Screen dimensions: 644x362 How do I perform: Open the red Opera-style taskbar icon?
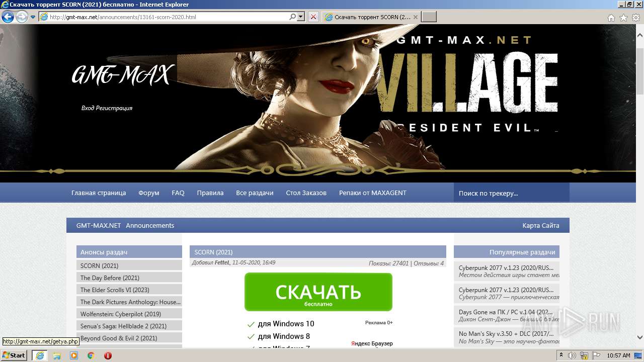coord(108,355)
